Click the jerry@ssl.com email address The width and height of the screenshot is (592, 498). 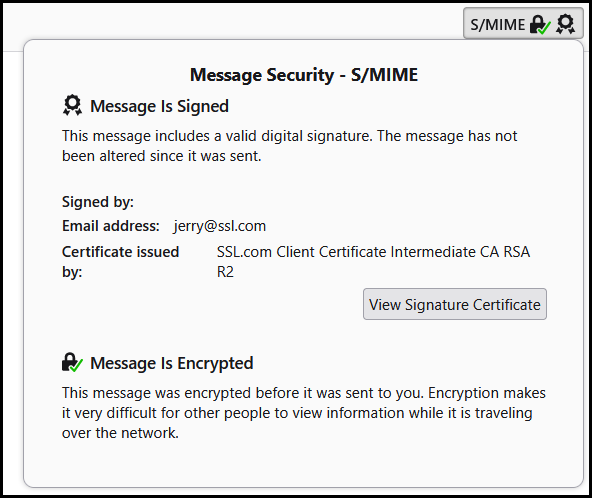pyautogui.click(x=220, y=226)
